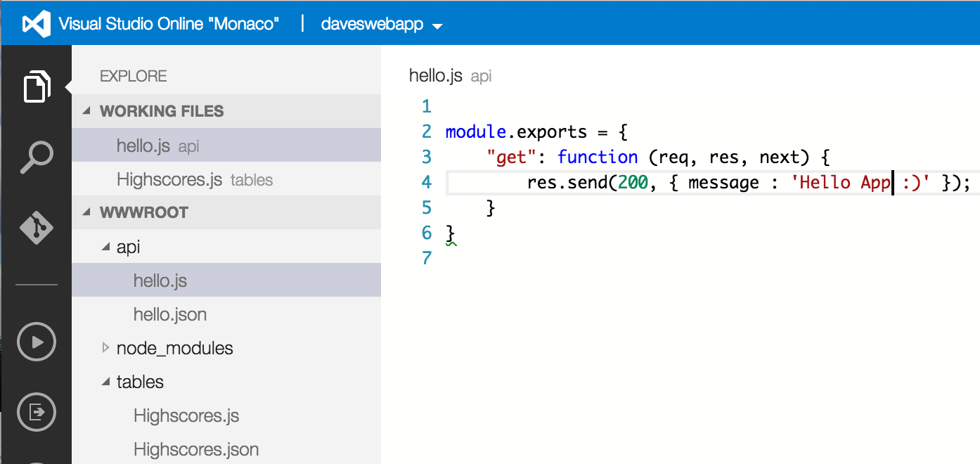Click the Run play circle icon
Screen dimensions: 980x464
pyautogui.click(x=37, y=342)
